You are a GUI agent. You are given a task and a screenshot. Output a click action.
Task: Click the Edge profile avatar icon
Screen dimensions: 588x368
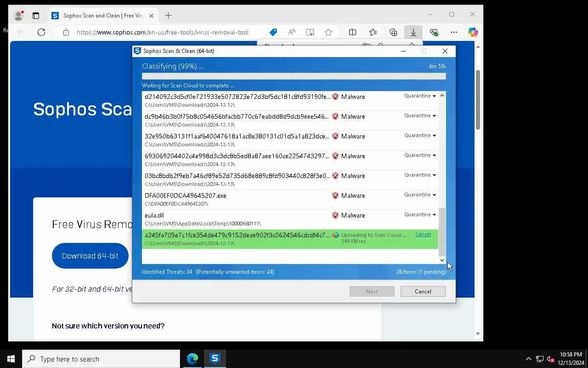(19, 16)
